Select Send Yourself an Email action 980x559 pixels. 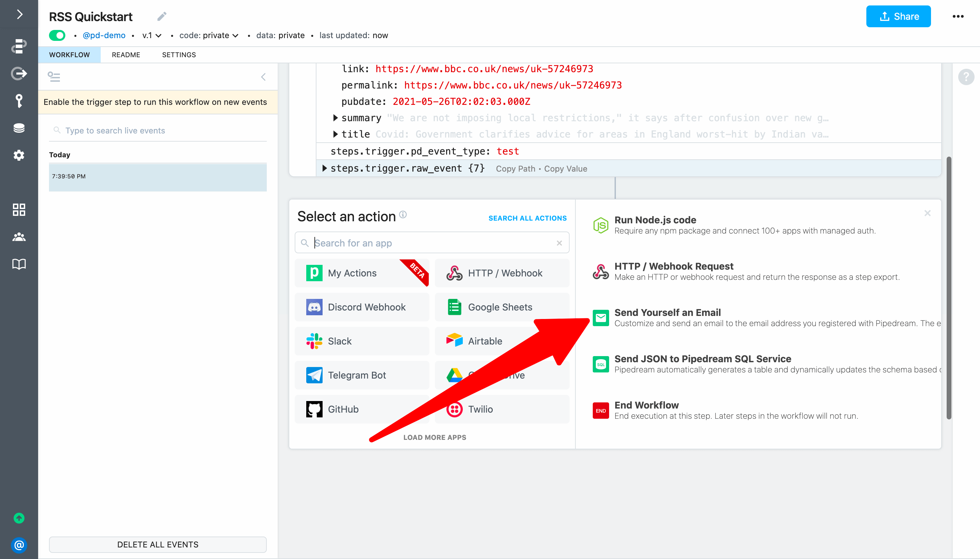pos(667,313)
